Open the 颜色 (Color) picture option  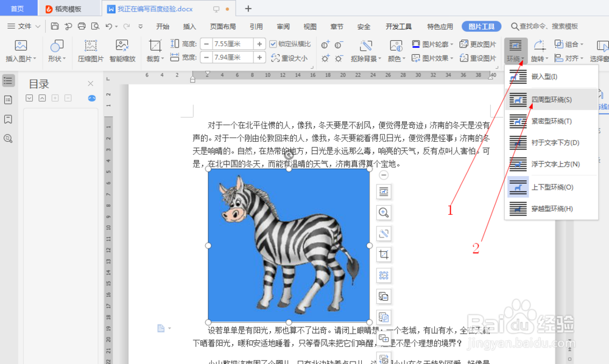(396, 51)
